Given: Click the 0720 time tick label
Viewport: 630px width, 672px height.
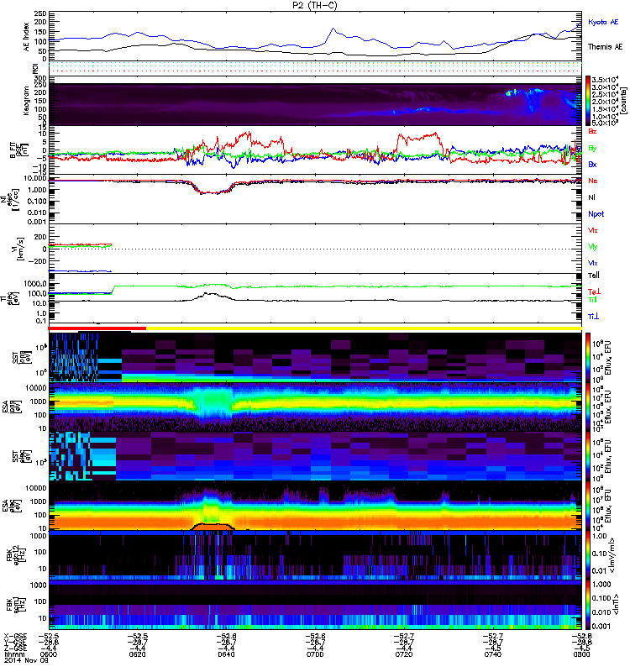Looking at the screenshot, I should coord(404,654).
